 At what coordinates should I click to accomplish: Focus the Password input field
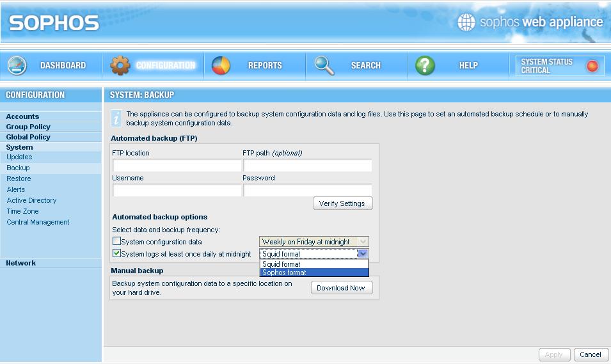point(308,190)
